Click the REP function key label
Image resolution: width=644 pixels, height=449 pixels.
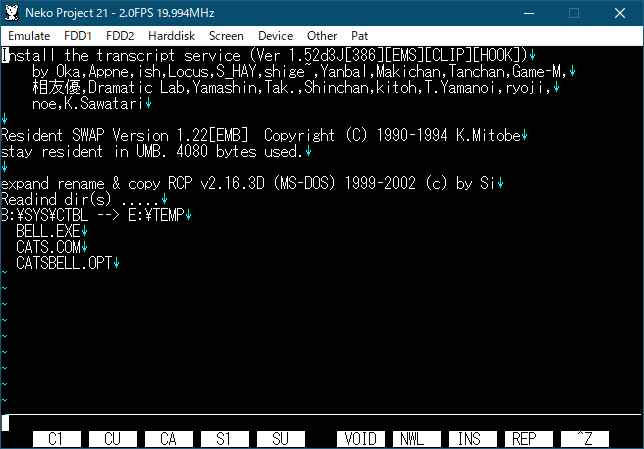pyautogui.click(x=529, y=439)
